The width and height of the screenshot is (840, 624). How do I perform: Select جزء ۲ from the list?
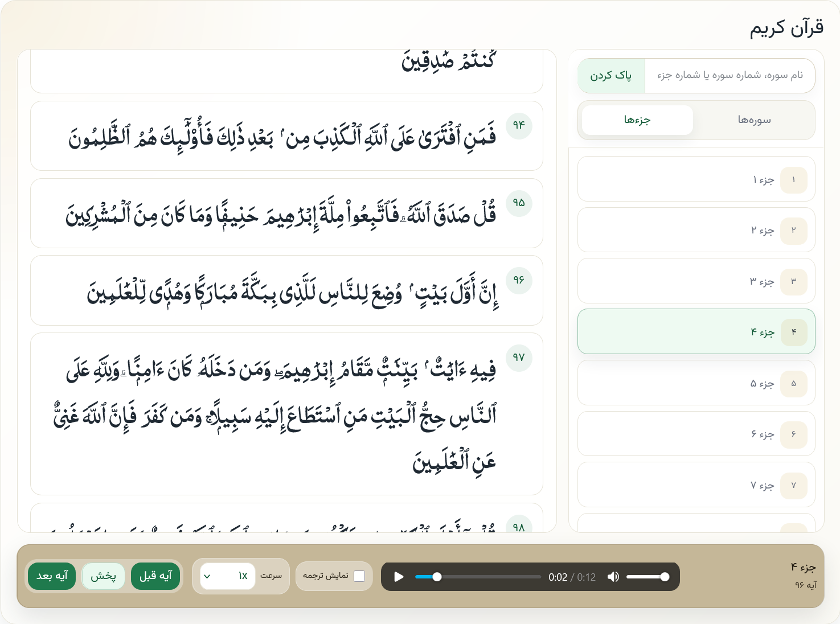696,230
